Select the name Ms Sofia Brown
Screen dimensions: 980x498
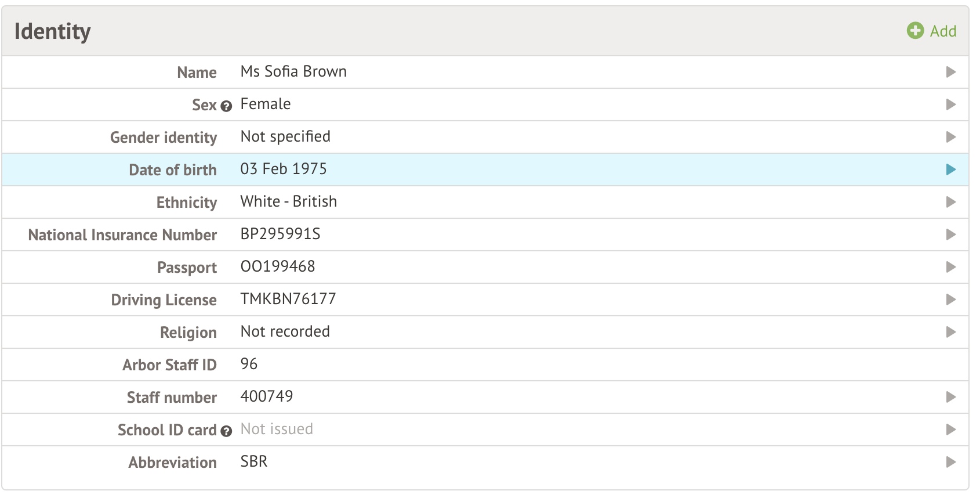click(x=293, y=71)
